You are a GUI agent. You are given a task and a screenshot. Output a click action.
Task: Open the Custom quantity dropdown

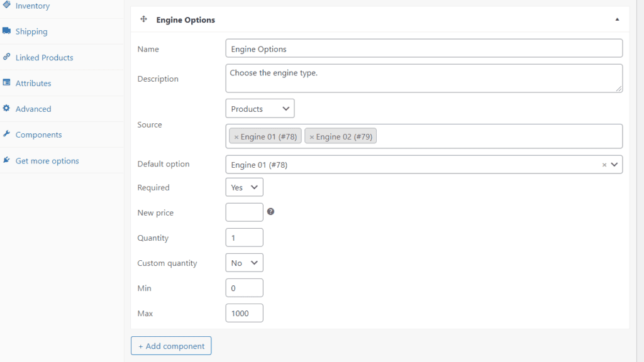(x=244, y=263)
